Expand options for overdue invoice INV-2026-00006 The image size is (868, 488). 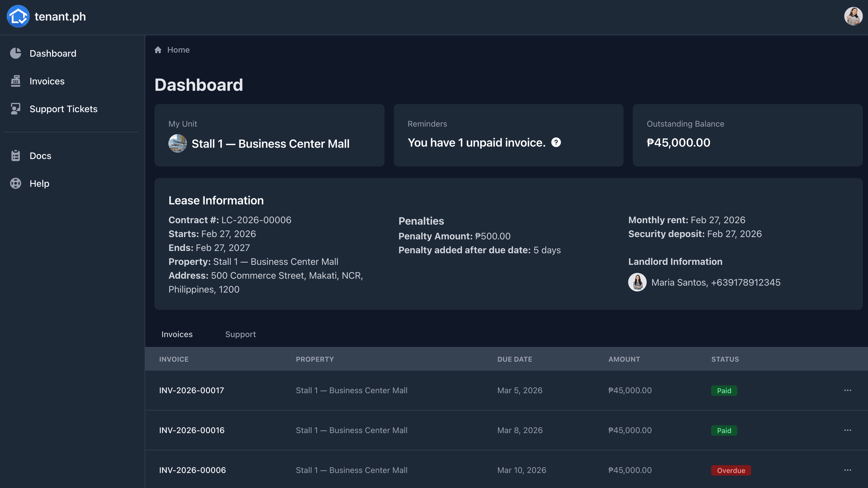[x=847, y=470]
